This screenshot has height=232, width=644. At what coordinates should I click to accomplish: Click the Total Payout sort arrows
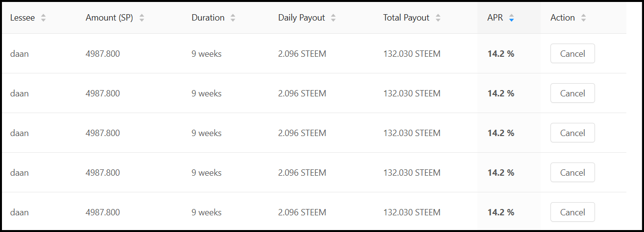click(x=438, y=18)
